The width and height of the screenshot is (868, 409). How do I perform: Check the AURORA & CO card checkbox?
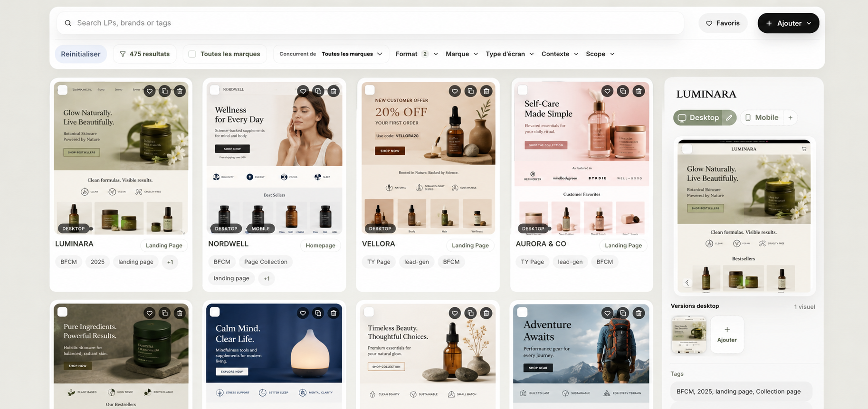[523, 90]
